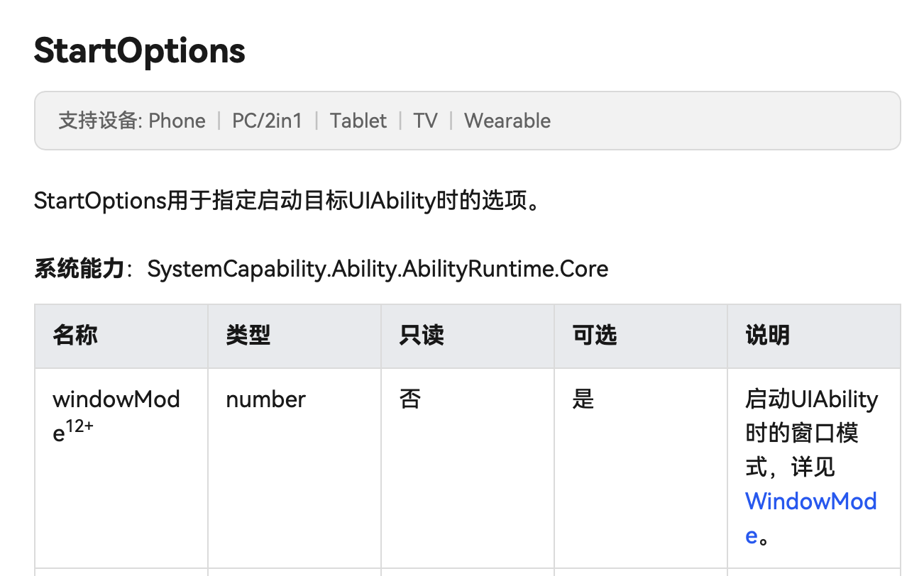
Task: Click the 说明 column header
Action: point(768,336)
